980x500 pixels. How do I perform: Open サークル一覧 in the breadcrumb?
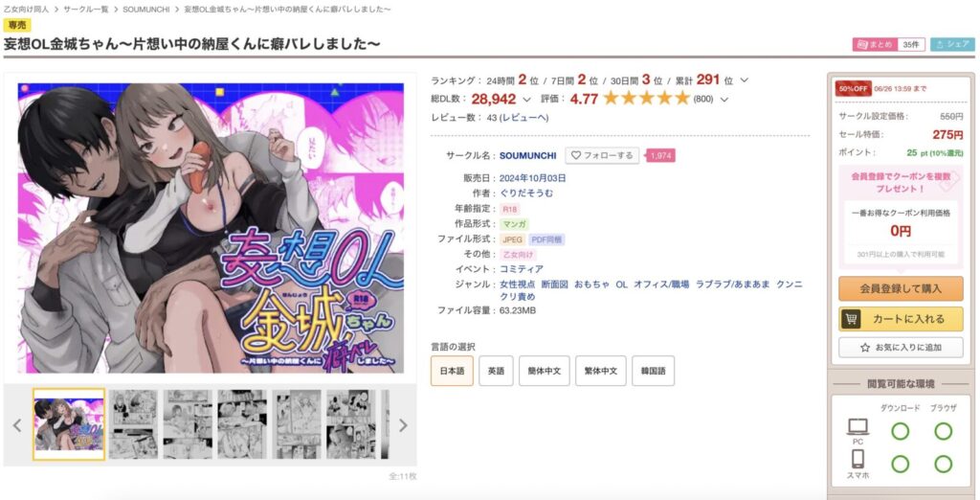pyautogui.click(x=85, y=10)
